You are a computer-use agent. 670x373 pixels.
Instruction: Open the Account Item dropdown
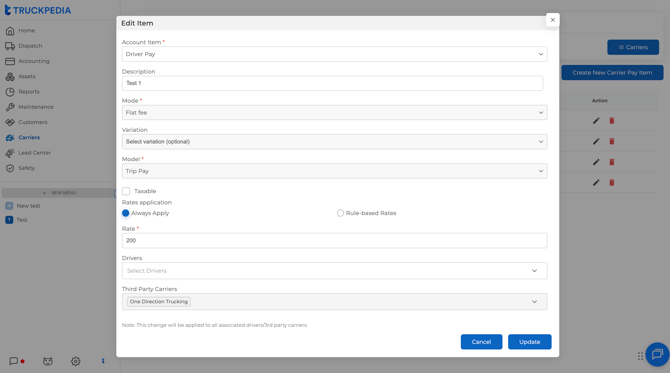[x=334, y=54]
